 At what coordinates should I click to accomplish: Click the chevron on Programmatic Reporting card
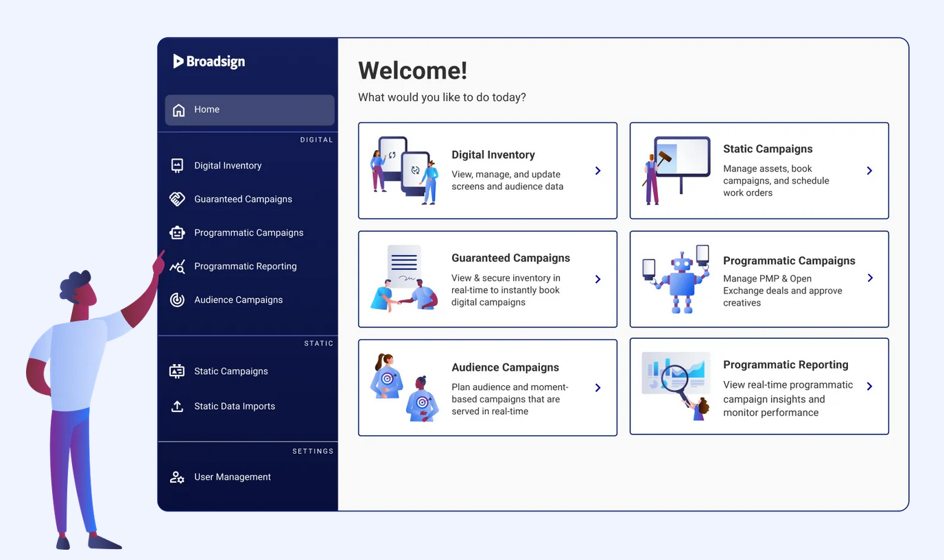[869, 387]
